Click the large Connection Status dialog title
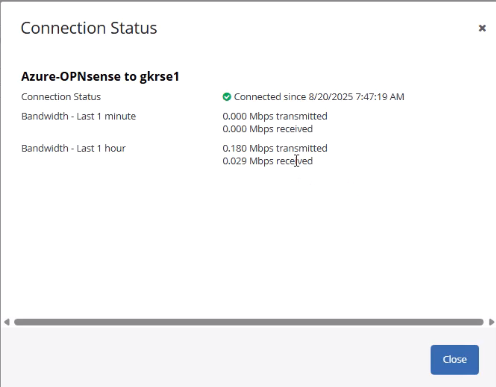496x387 pixels. (x=89, y=28)
